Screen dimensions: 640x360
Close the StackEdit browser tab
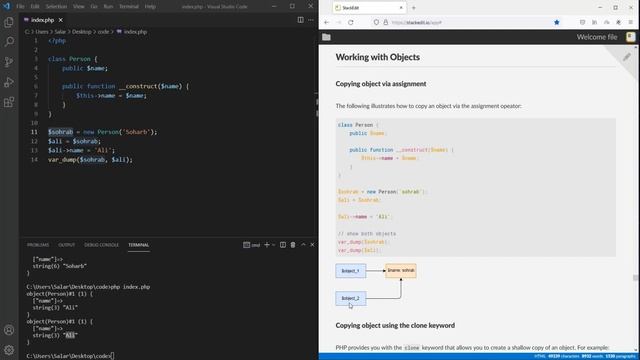pos(401,8)
